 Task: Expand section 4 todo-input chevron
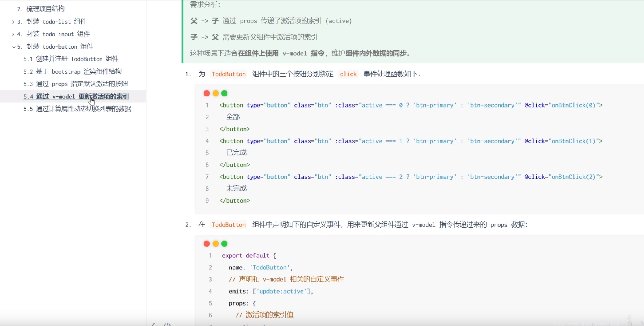pyautogui.click(x=13, y=34)
